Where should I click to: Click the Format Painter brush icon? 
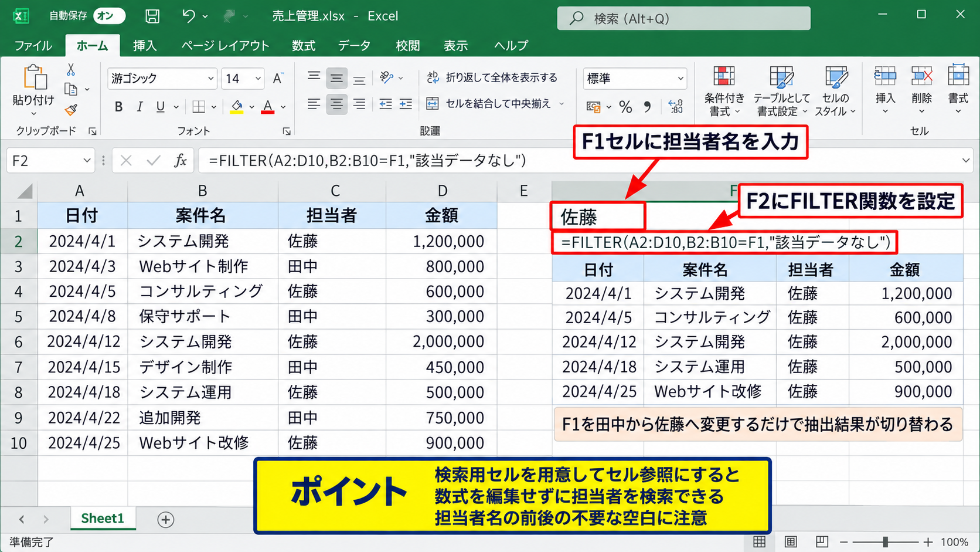71,110
